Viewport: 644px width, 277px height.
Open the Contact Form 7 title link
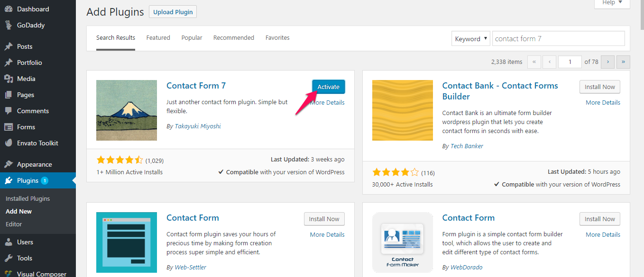pyautogui.click(x=196, y=86)
